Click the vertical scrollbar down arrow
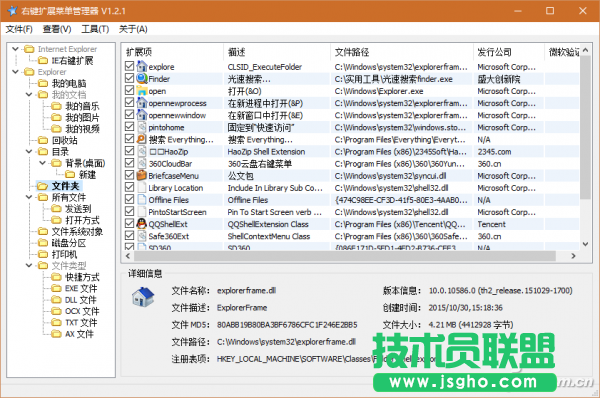The height and width of the screenshot is (398, 600). (585, 244)
